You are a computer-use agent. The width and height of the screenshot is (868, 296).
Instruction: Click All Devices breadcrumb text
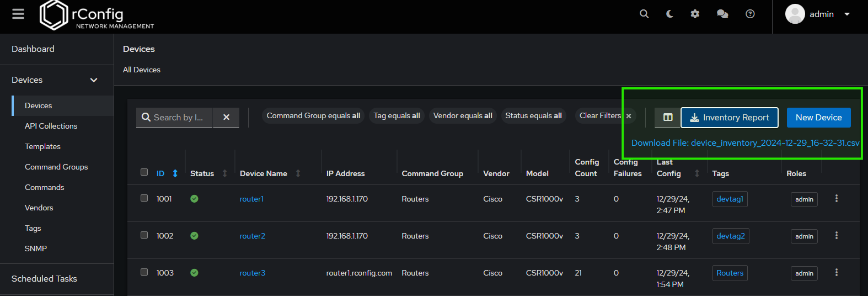(x=142, y=70)
